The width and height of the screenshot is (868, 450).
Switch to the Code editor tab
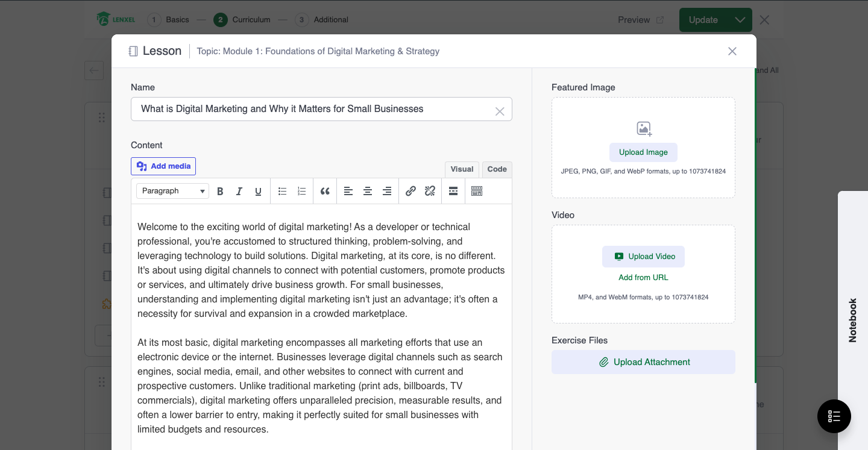497,169
